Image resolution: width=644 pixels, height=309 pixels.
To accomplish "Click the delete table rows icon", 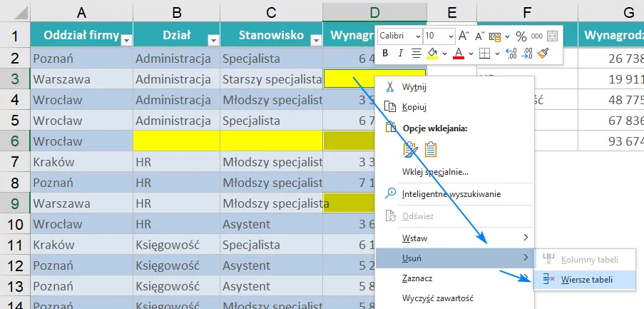I will 548,280.
